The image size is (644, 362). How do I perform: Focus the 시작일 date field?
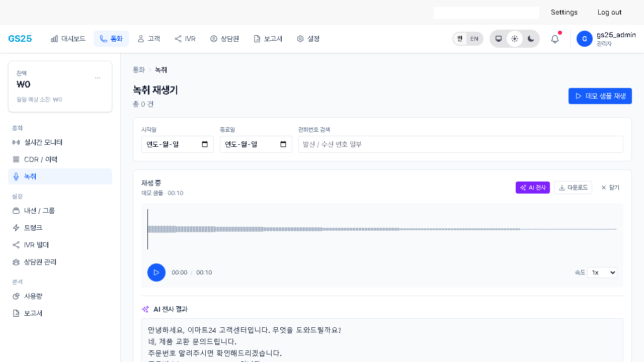pos(178,144)
